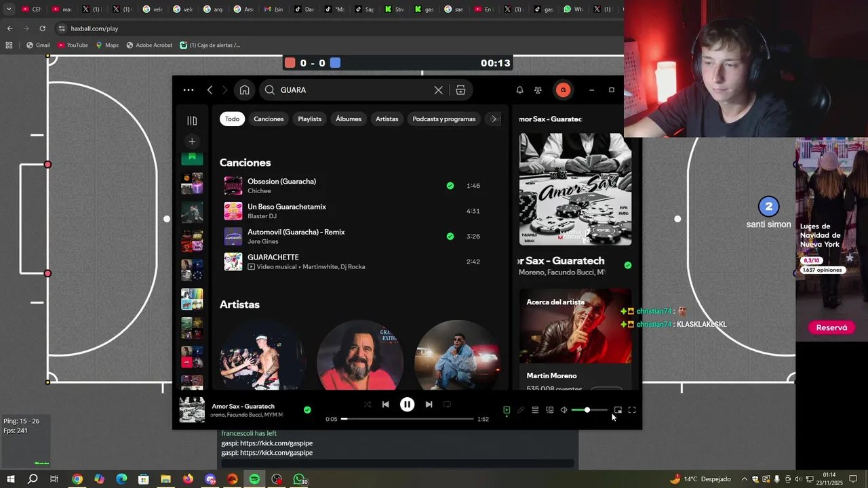Screen dimensions: 868x488
Task: Open lyrics microphone icon in player
Action: (x=521, y=410)
